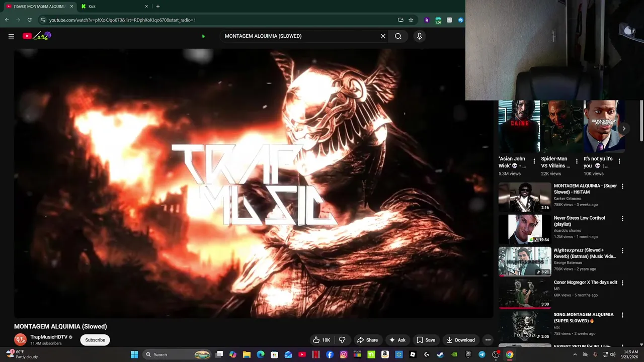Open "Asian John Wick" Short thumbnail
Viewport: 644px width, 362px height.
pyautogui.click(x=519, y=126)
